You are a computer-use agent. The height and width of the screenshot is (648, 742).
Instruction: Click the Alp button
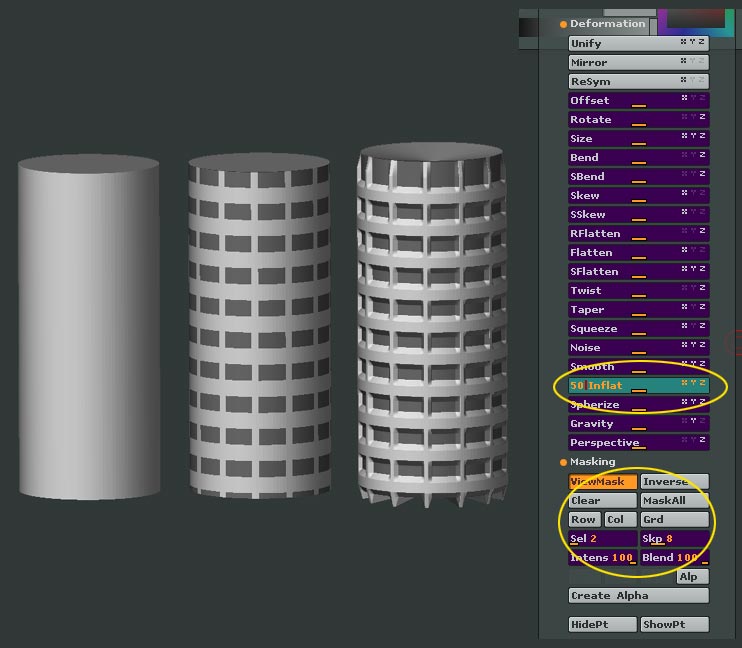point(693,577)
